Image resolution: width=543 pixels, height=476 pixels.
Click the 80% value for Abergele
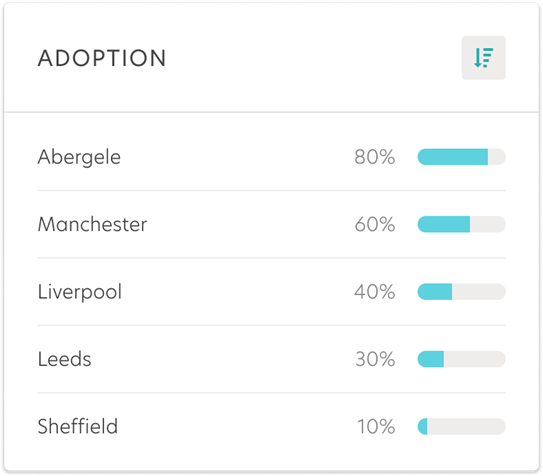pos(375,157)
